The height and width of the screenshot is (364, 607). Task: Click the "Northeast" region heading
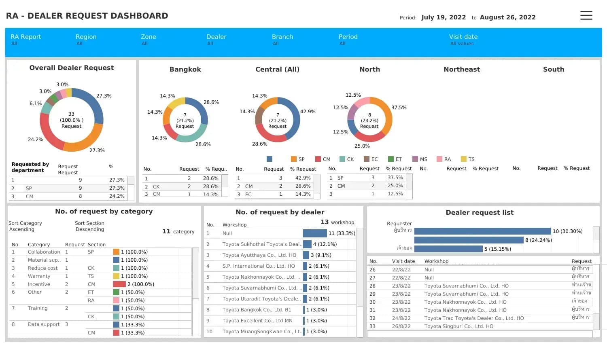(x=462, y=69)
